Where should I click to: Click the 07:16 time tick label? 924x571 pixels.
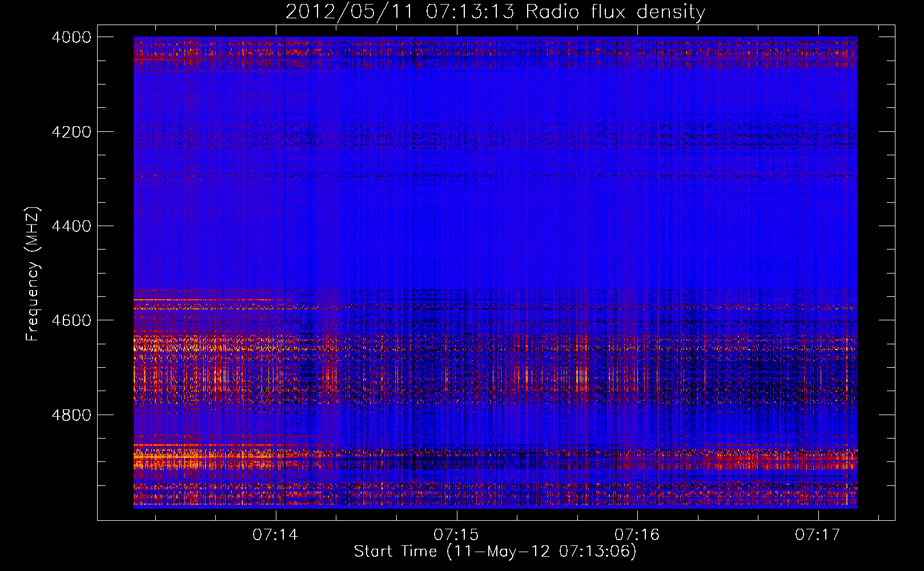click(x=637, y=534)
